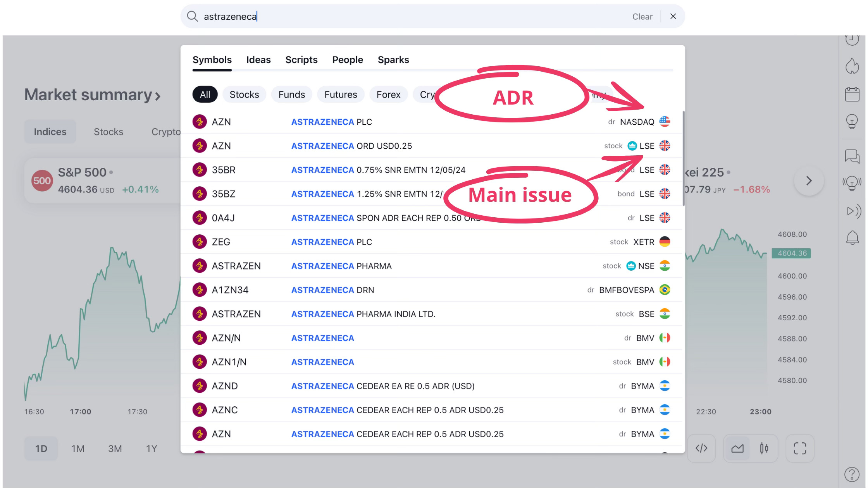
Task: Click the search results scrollbar
Action: [x=683, y=158]
